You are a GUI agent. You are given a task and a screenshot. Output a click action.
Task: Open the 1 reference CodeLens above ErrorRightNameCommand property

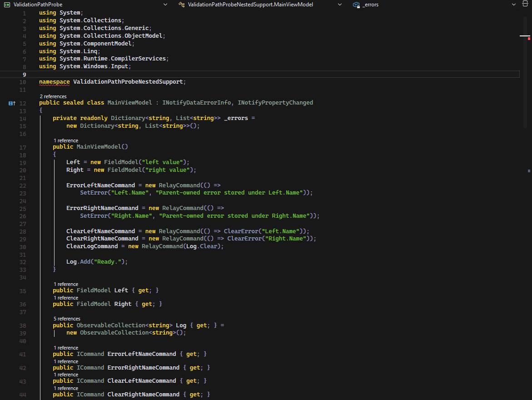[66, 362]
